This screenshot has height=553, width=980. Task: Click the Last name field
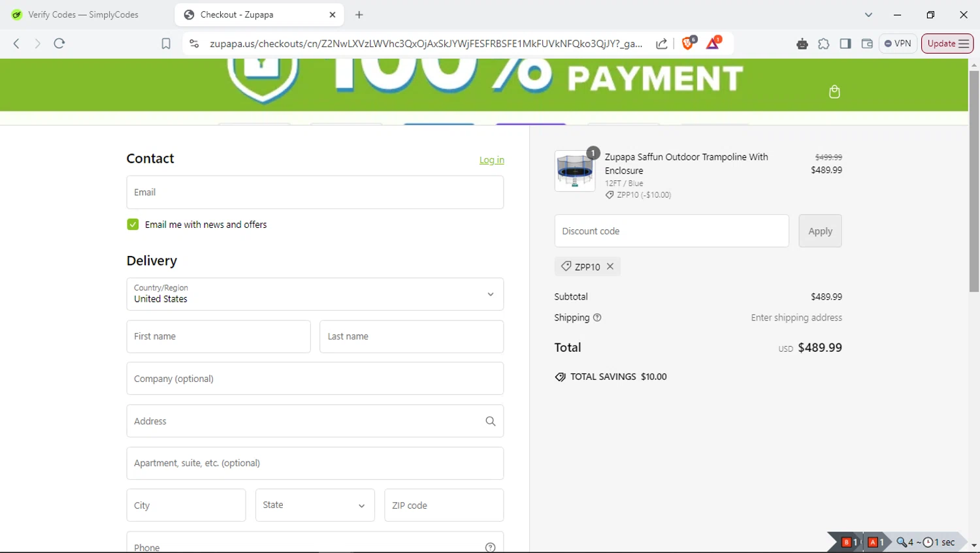pyautogui.click(x=412, y=336)
